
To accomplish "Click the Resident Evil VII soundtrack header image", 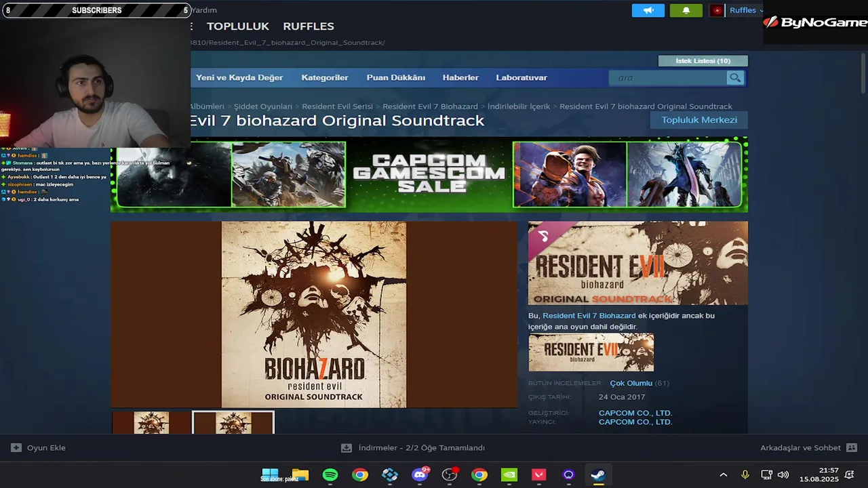I will (x=638, y=263).
